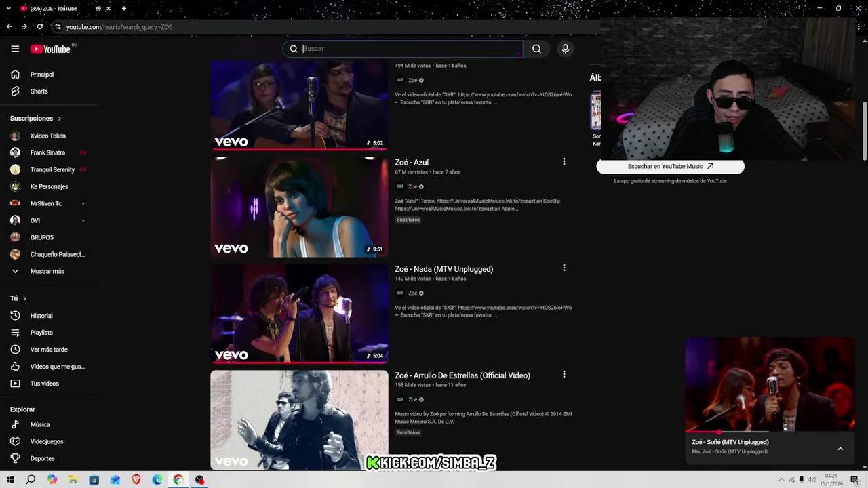Collapse the miniplayer with the chevron
The width and height of the screenshot is (868, 488).
click(840, 449)
